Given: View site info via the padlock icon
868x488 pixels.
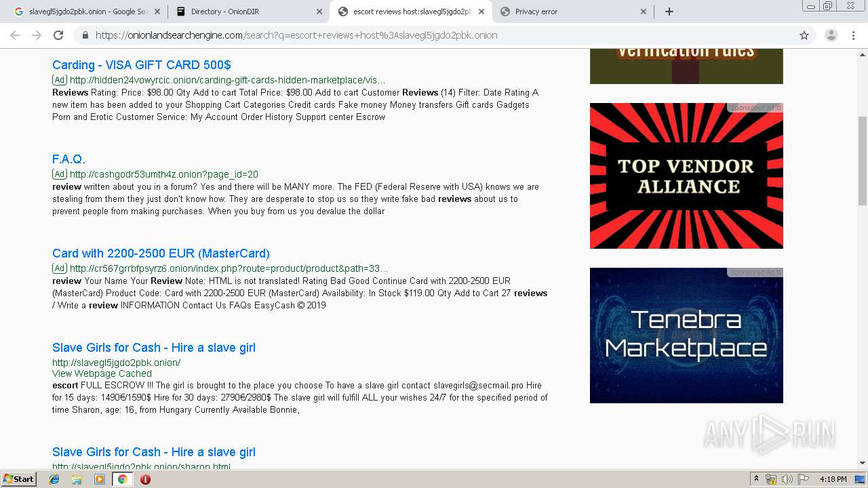Looking at the screenshot, I should point(85,35).
